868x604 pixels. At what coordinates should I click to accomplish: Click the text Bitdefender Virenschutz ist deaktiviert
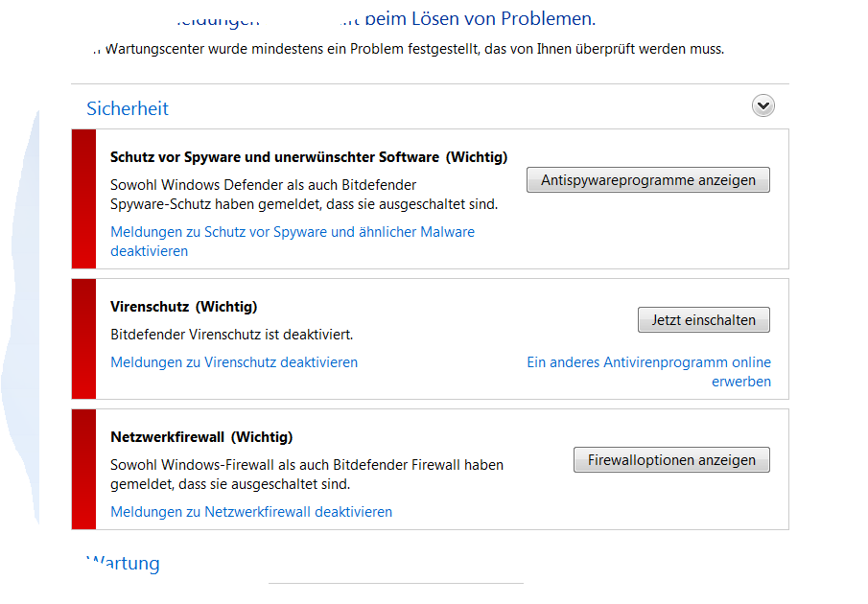(x=232, y=335)
